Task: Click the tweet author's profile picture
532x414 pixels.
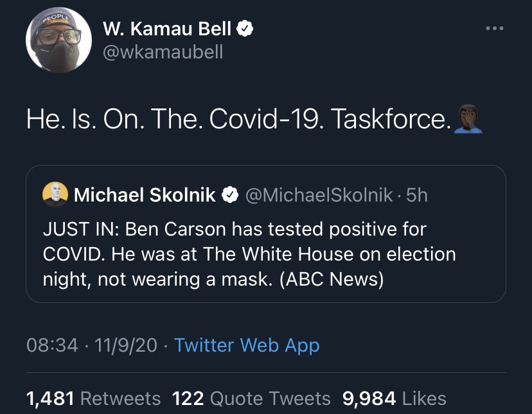Action: pos(55,40)
